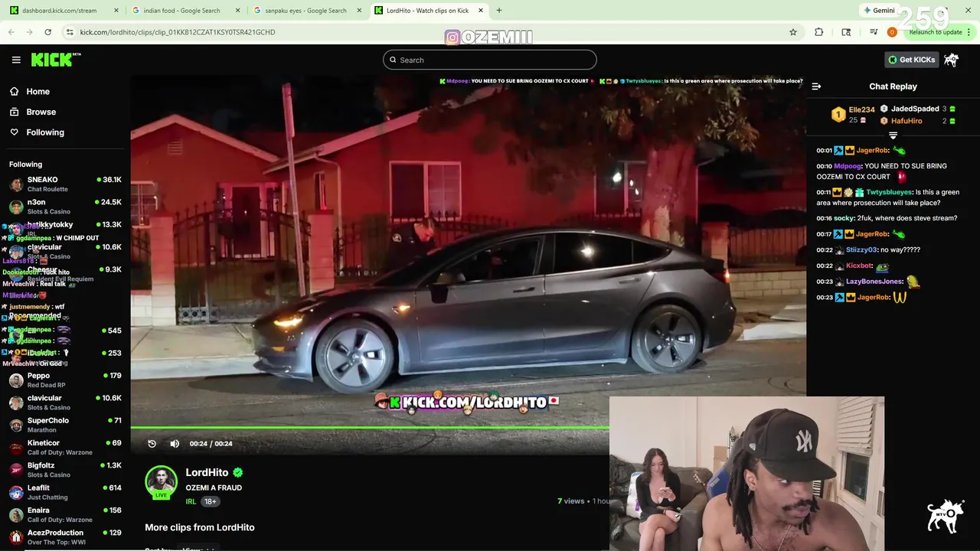
Task: Reload the current page
Action: pyautogui.click(x=48, y=32)
